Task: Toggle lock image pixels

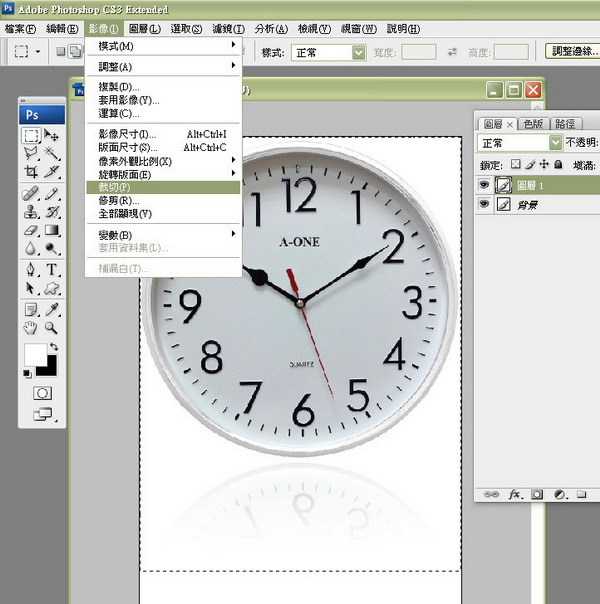Action: point(530,164)
